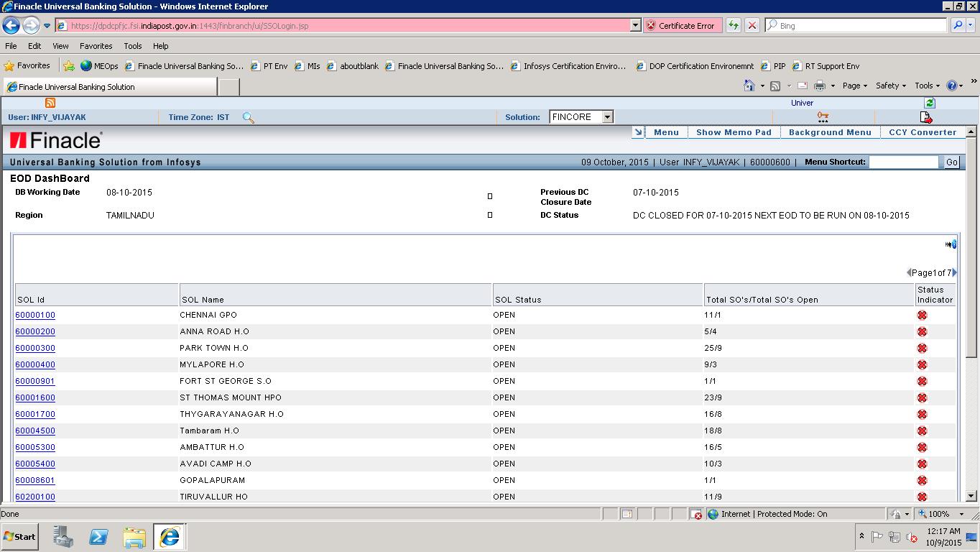Expand the command bar Tools dropdown
Image resolution: width=980 pixels, height=552 pixels.
[x=928, y=86]
